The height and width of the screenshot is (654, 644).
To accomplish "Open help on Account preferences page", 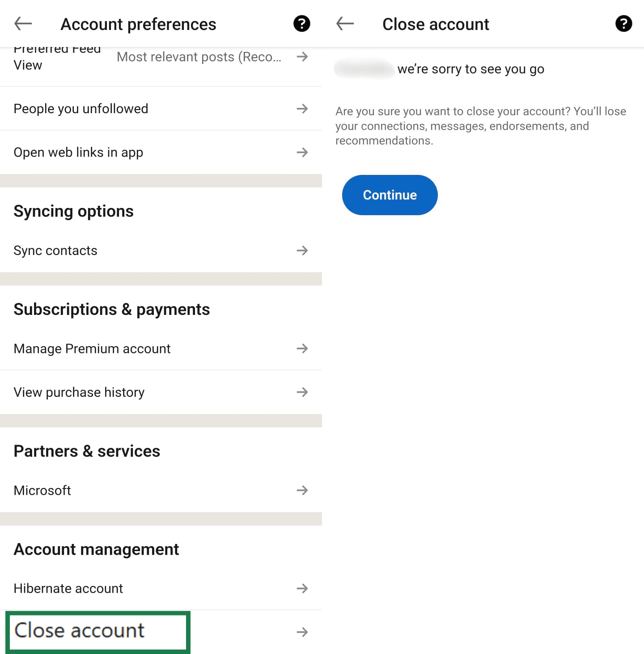I will [x=301, y=24].
